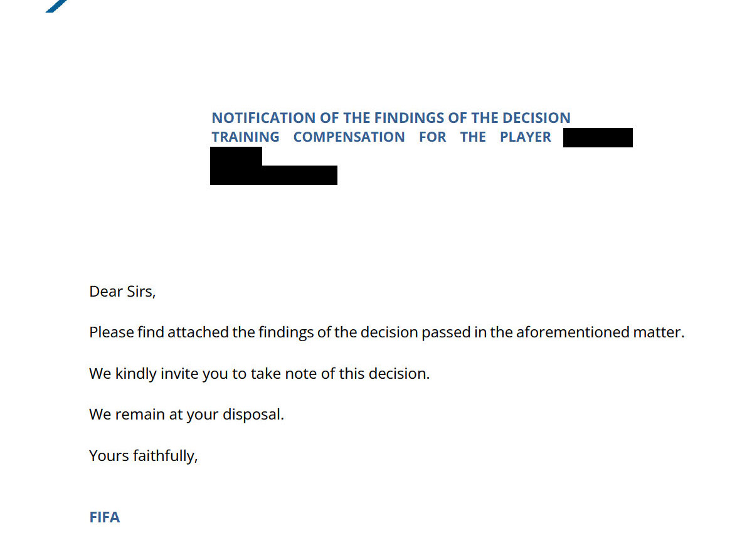Click the 'Yours faithfully,' closing
Viewport: 747px width, 560px height.
click(144, 456)
